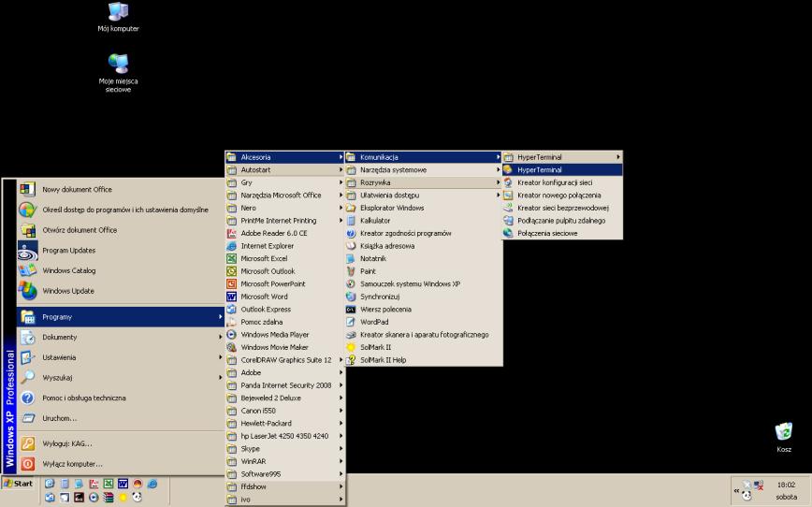Open the WordPad icon
Image resolution: width=812 pixels, height=507 pixels.
351,322
